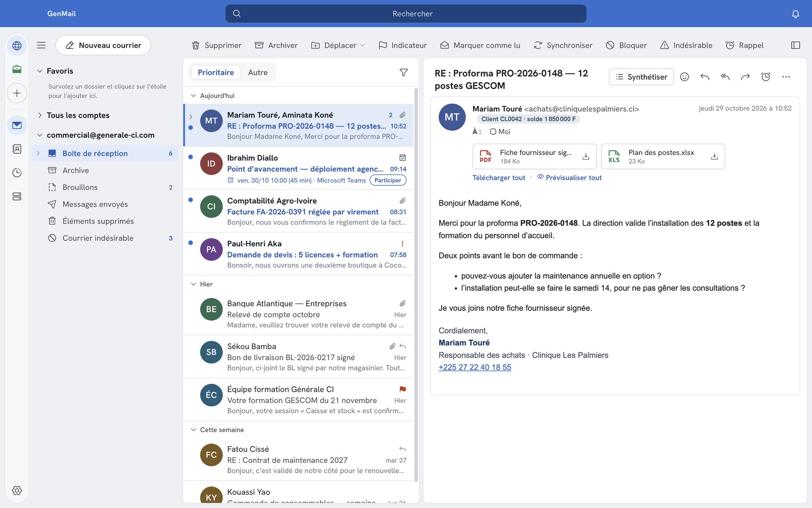
Task: Collapse the Favoris section
Action: tap(40, 71)
